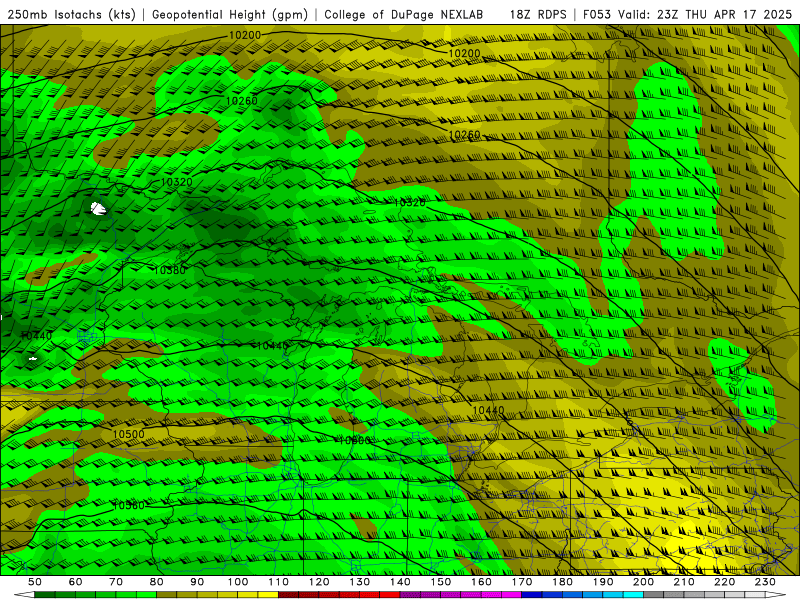Click the 50 value on the color scale
This screenshot has width=800, height=600.
click(35, 582)
